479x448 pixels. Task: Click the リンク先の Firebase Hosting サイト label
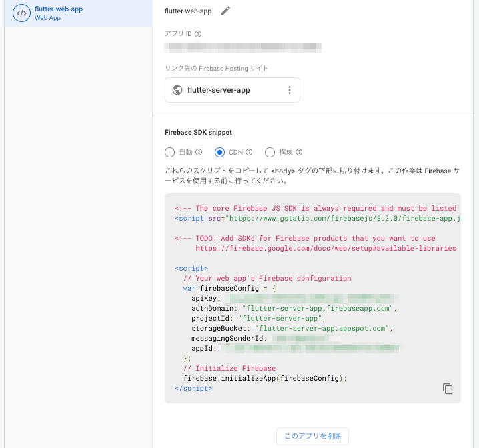216,69
